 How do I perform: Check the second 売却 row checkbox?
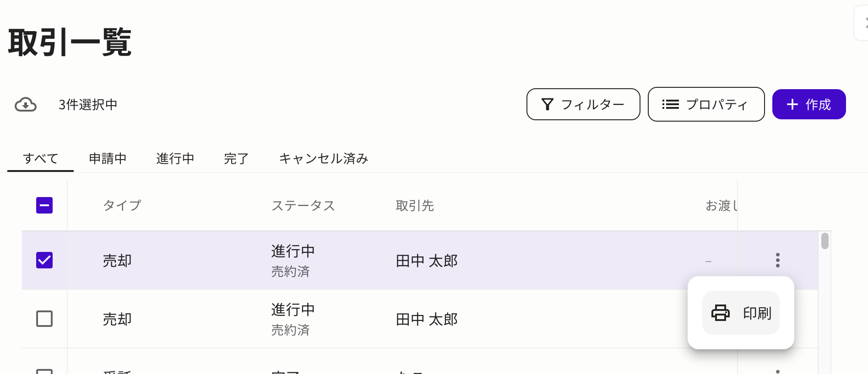[x=44, y=319]
